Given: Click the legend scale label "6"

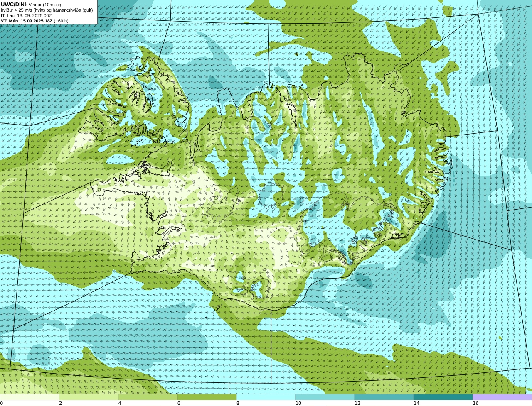Looking at the screenshot, I should point(179,403).
